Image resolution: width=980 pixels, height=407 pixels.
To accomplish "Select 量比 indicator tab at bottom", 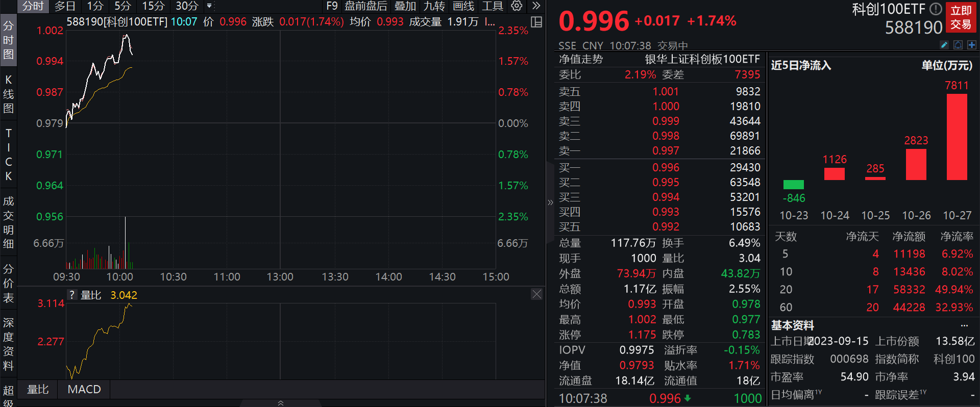I will point(38,390).
